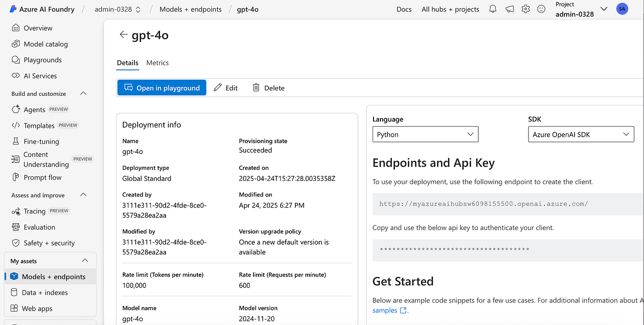Image resolution: width=644 pixels, height=325 pixels.
Task: Collapse the My assets section
Action: 85,261
